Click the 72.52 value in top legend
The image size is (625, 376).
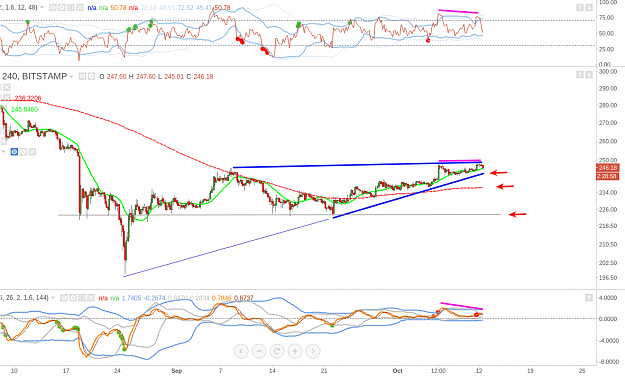coord(185,8)
